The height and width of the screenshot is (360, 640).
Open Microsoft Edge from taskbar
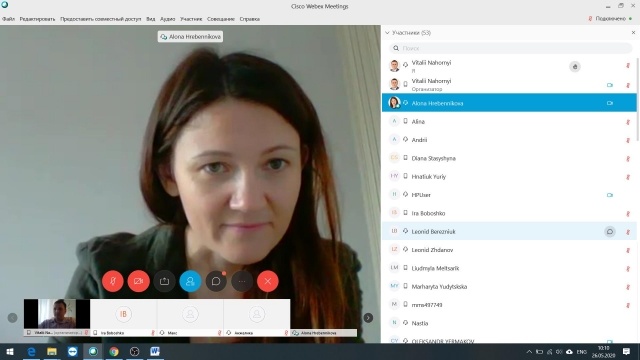pos(31,351)
